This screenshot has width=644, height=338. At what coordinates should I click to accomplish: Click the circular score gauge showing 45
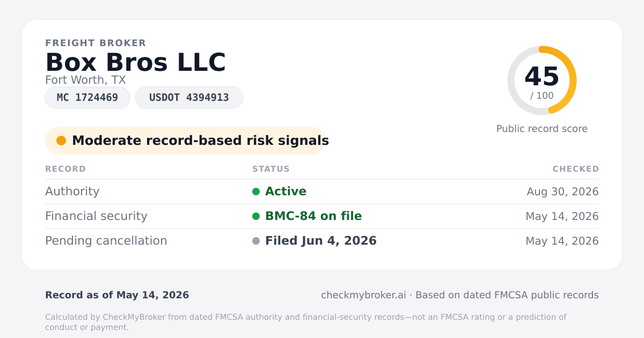tap(542, 80)
